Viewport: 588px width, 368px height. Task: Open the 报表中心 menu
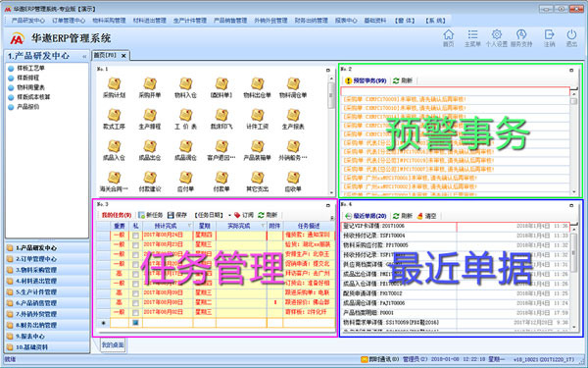(346, 21)
